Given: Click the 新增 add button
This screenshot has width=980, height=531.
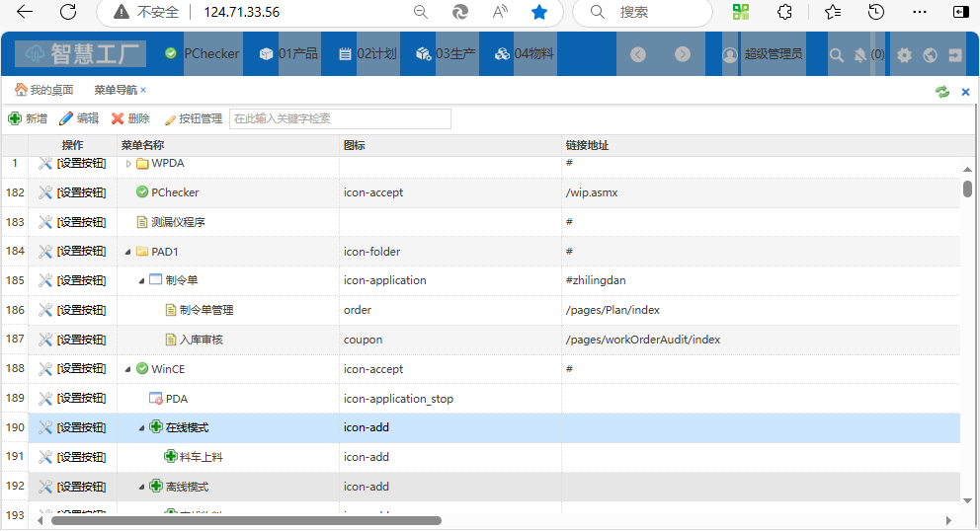Looking at the screenshot, I should [x=28, y=118].
